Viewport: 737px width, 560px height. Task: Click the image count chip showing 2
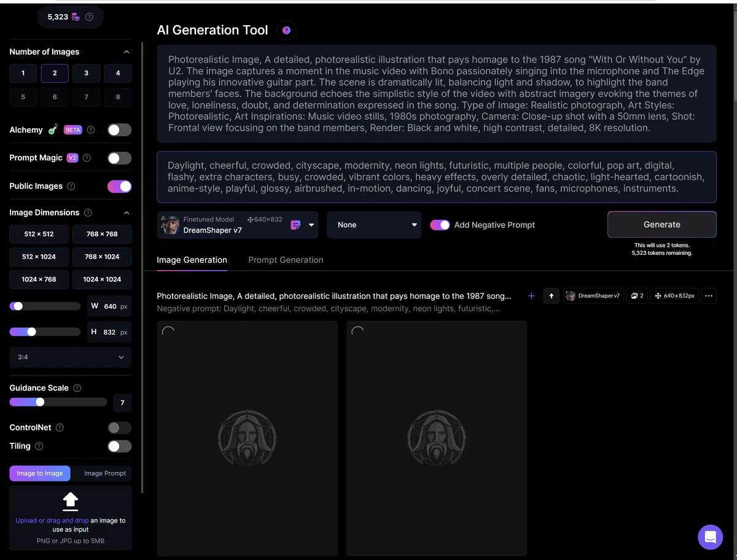[637, 296]
